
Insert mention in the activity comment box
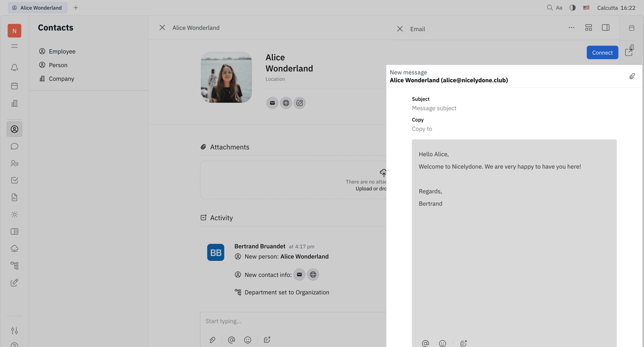(x=231, y=340)
